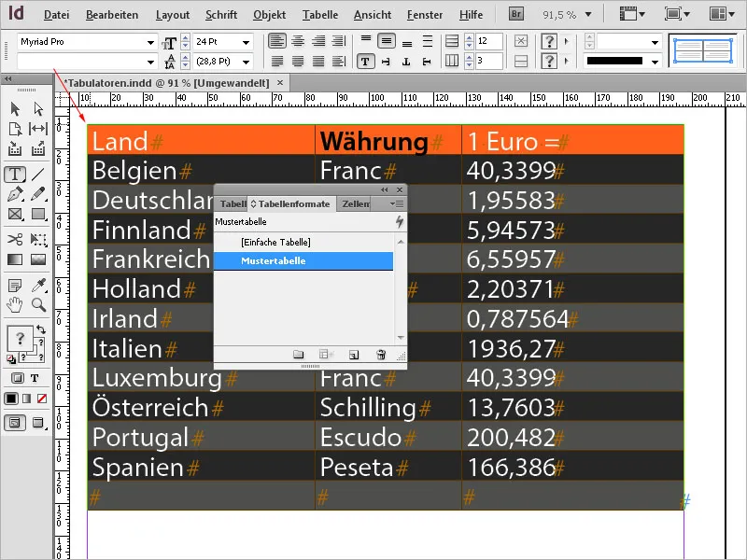Toggle apply none red slash button
This screenshot has height=560, width=747.
click(42, 399)
